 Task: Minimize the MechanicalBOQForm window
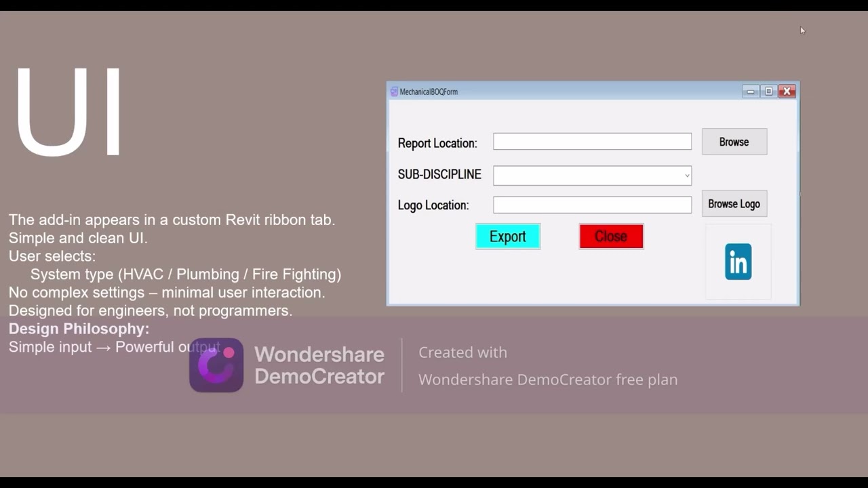(750, 91)
